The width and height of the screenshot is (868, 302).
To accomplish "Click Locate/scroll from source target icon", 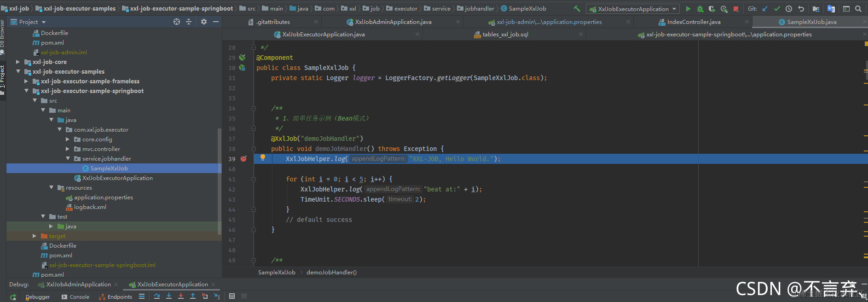I will (177, 22).
